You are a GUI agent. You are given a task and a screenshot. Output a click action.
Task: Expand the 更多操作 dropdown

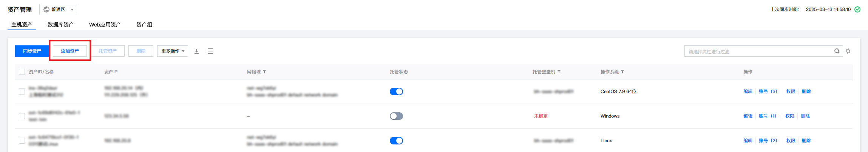point(173,51)
